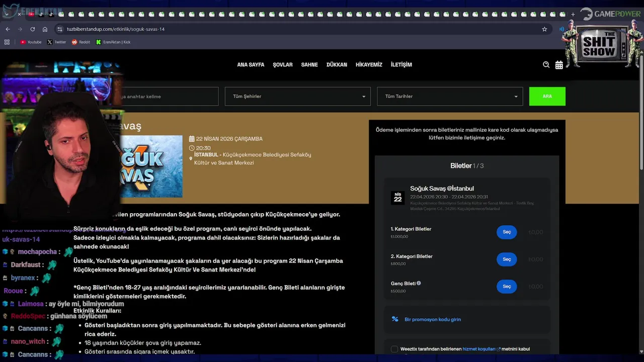Click the ₺800,00 price text
The image size is (644, 362).
pos(398,264)
